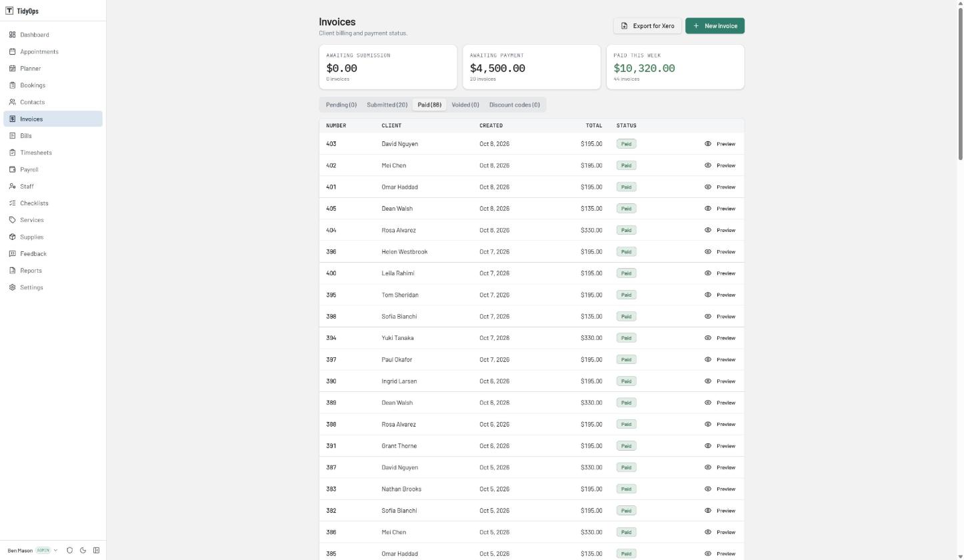
Task: Click the eye icon for invoice 391
Action: click(x=708, y=446)
